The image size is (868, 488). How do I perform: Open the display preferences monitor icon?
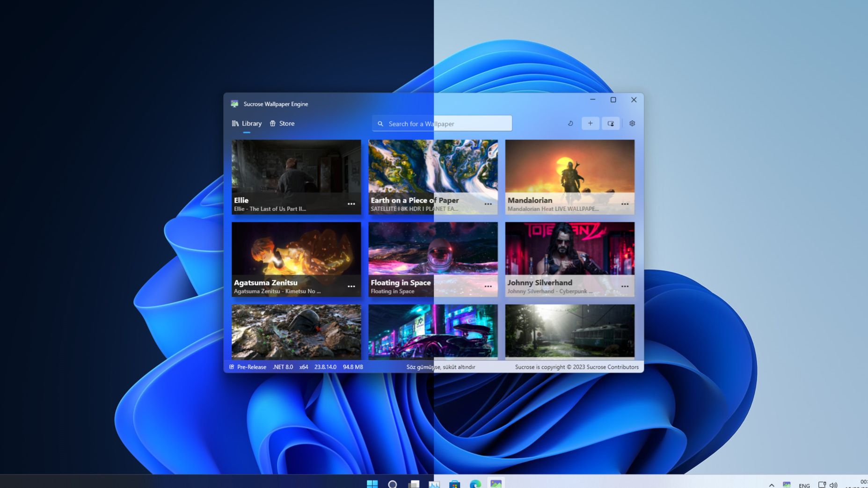click(x=611, y=124)
